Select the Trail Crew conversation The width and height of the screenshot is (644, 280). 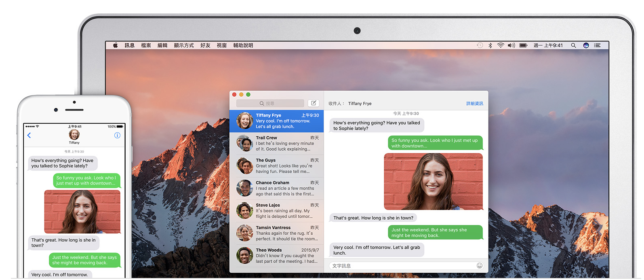[x=277, y=144]
